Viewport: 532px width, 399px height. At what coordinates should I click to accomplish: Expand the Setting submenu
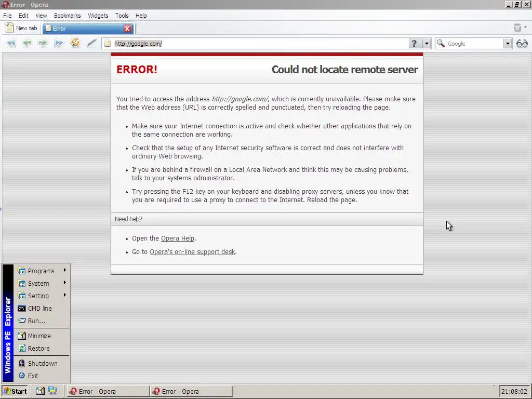pyautogui.click(x=42, y=296)
